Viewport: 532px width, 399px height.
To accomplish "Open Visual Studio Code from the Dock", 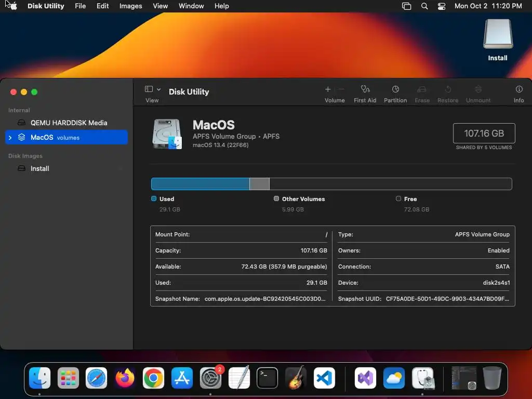I will point(324,378).
